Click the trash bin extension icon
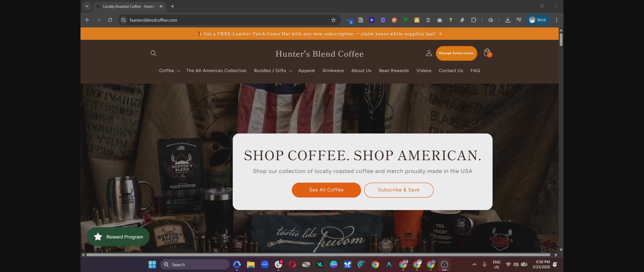The image size is (644, 272). [428, 20]
